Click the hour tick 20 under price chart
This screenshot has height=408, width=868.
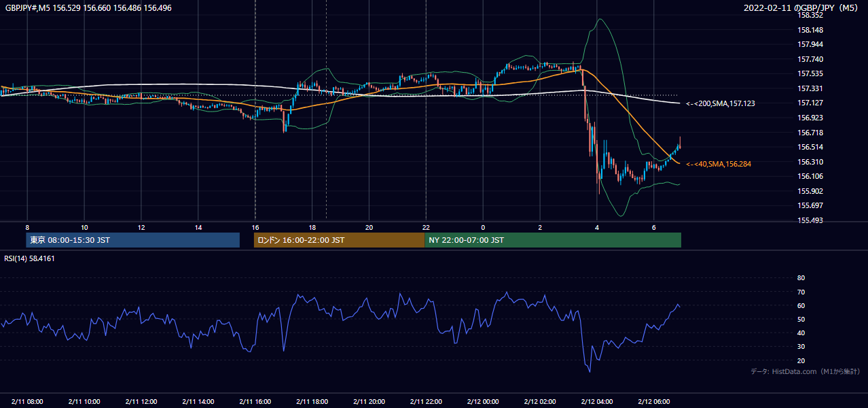[369, 227]
